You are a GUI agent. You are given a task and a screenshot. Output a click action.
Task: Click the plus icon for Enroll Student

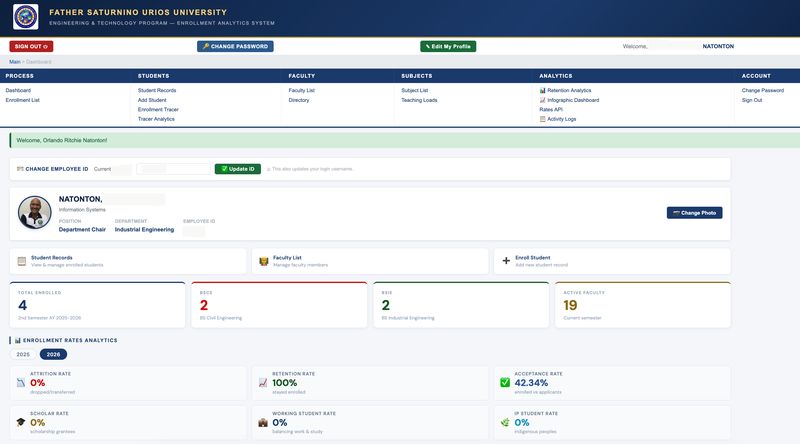pos(506,261)
